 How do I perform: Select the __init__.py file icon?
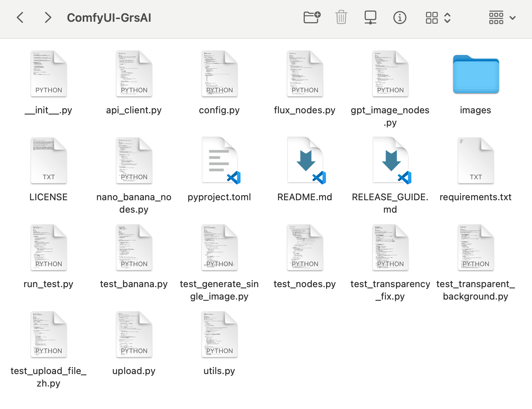[49, 74]
